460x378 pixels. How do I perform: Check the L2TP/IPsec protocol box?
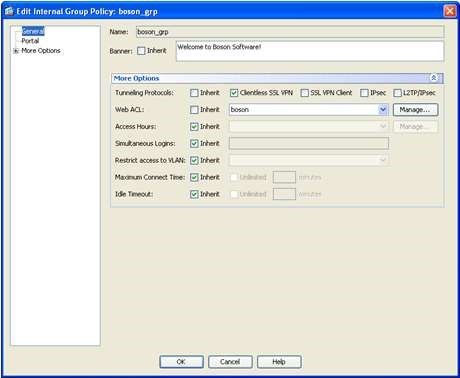(397, 93)
